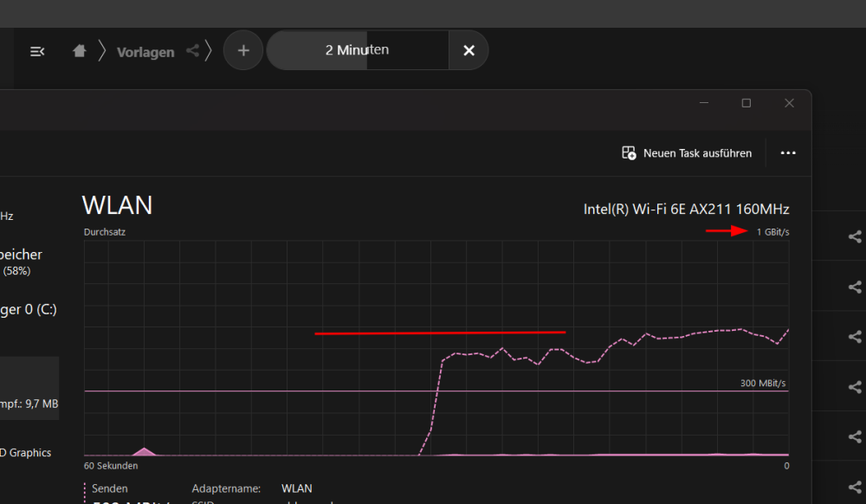Select the highlighted network sidebar item 9,7 MB
866x504 pixels.
pos(29,388)
